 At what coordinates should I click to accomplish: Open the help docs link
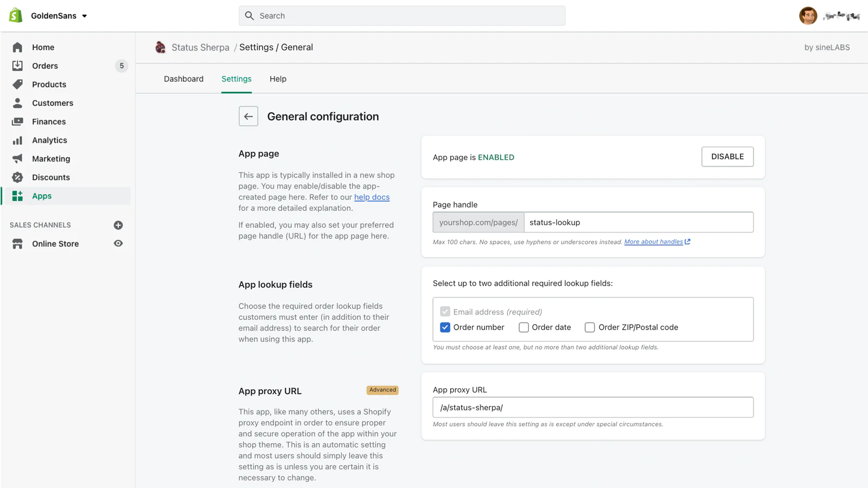pyautogui.click(x=372, y=197)
